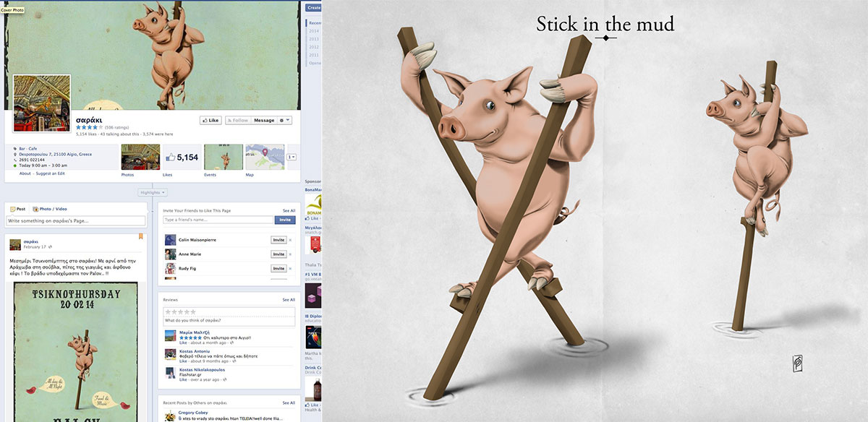Click the Suggest an Edit link
Image resolution: width=868 pixels, height=422 pixels.
[51, 173]
